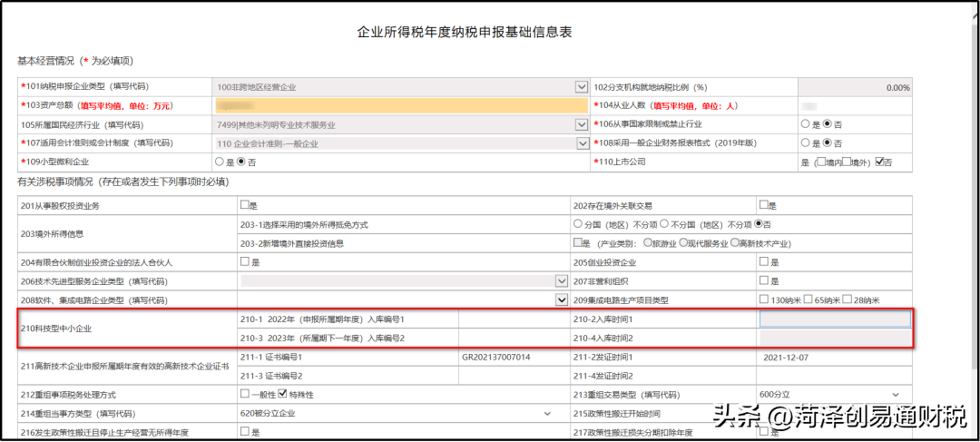Check 是 for 216发生政策性搬迁且停止生产经营
Viewport: 980px width, 442px height.
pos(245,431)
